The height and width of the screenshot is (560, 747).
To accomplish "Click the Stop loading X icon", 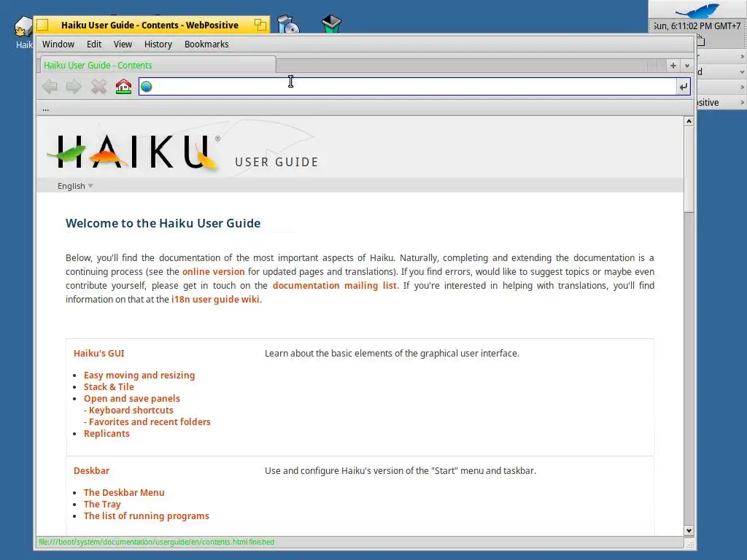I will click(98, 87).
